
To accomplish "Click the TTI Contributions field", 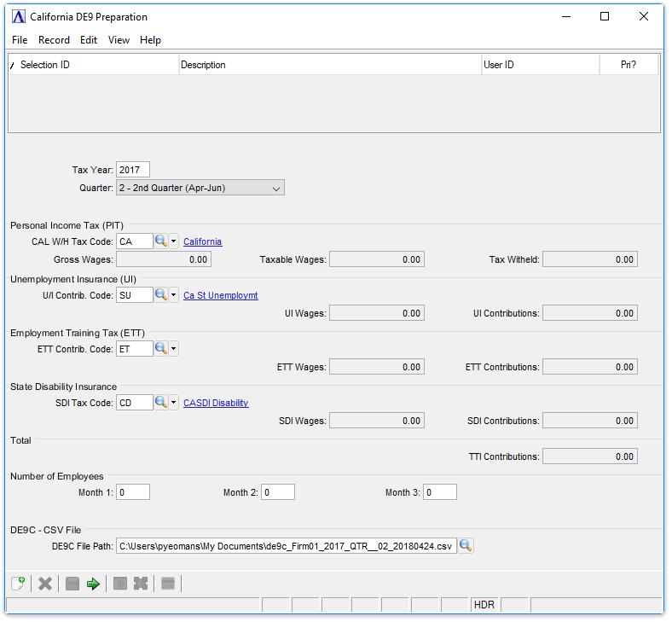I will point(592,458).
